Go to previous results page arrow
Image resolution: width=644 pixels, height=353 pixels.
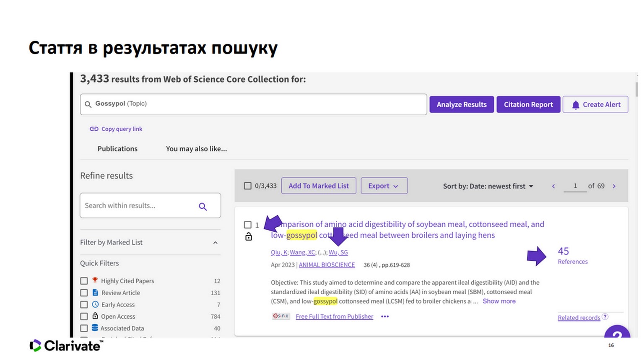[x=553, y=186]
